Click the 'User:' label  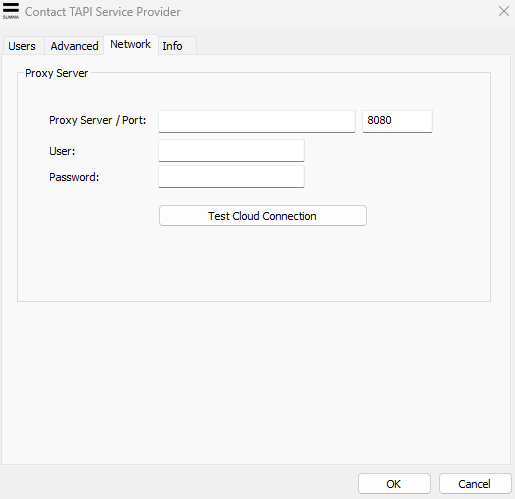pyautogui.click(x=62, y=151)
